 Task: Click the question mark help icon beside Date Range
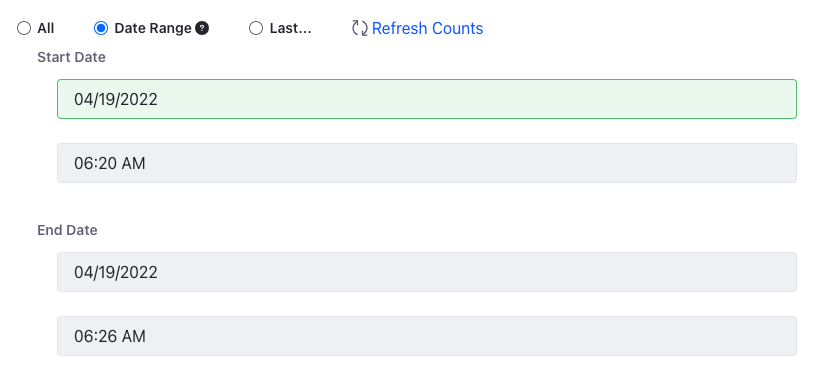[202, 28]
